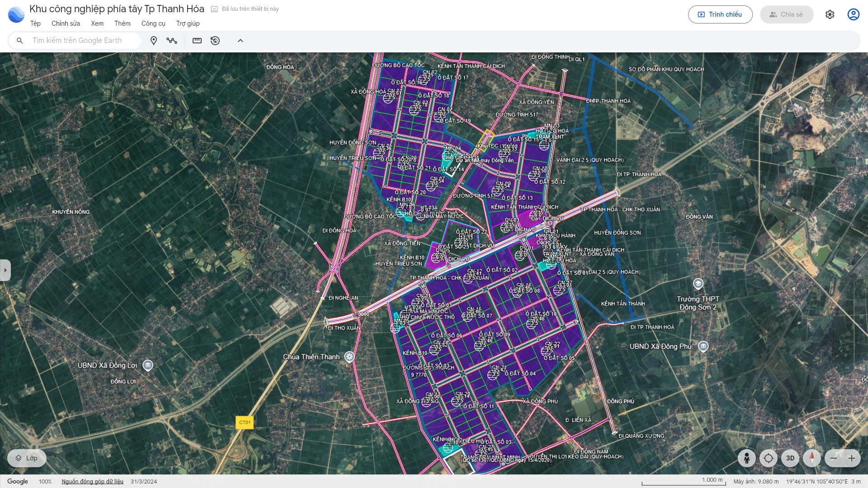Screen dimensions: 868x488
Task: Click the ĐI QUẢNG XƯƠNG label
Action: click(x=642, y=436)
